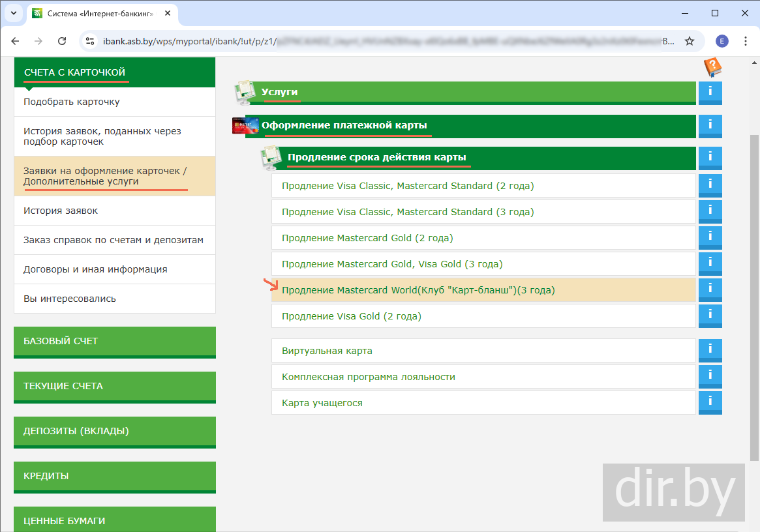Open the site information icon in address bar
760x532 pixels.
91,41
